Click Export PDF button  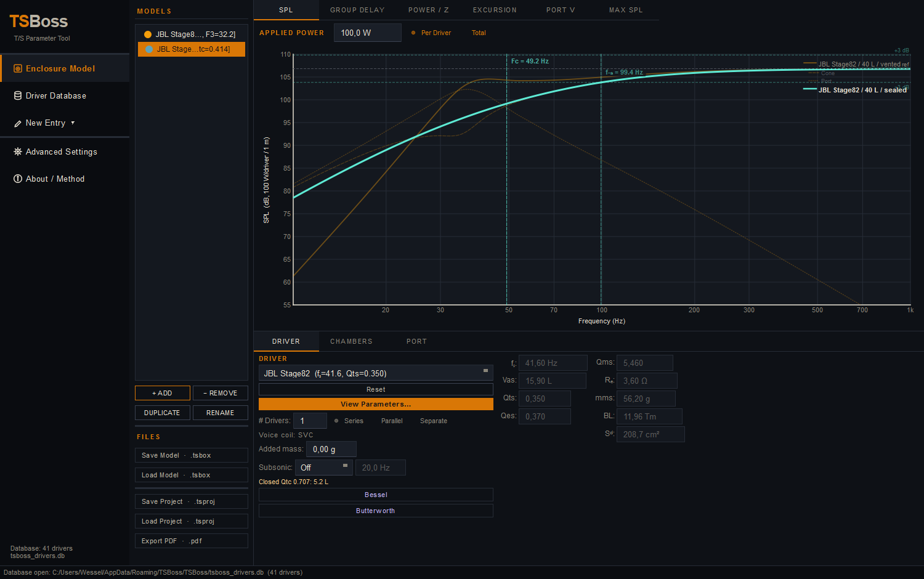click(x=192, y=541)
